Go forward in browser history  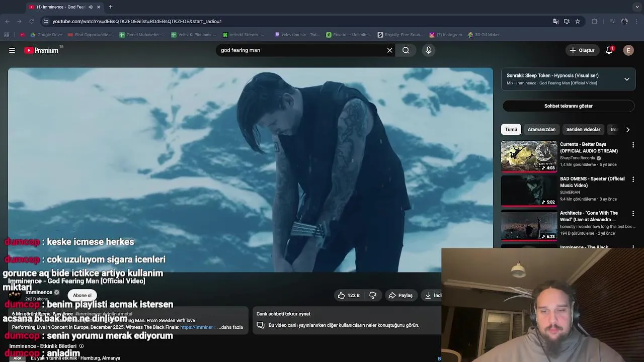19,22
